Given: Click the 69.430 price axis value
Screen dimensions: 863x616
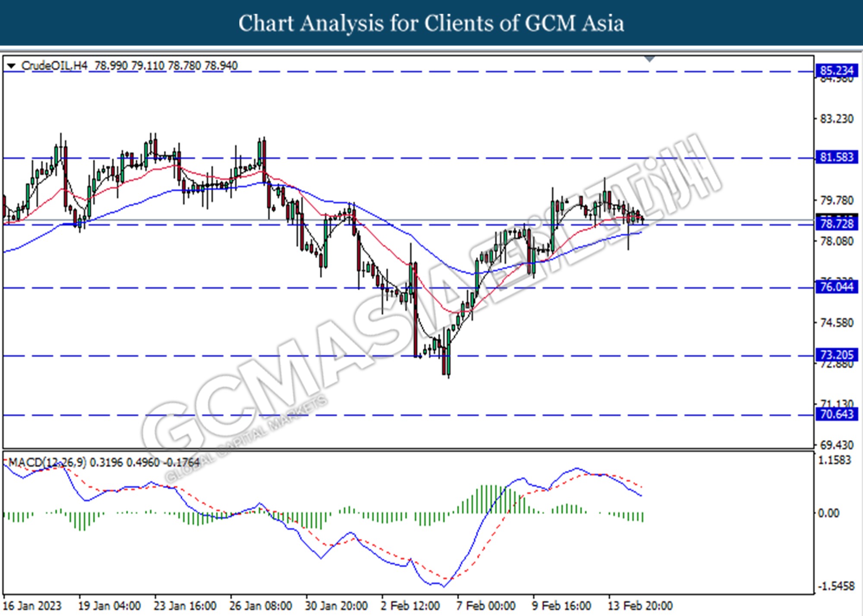Looking at the screenshot, I should click(836, 445).
